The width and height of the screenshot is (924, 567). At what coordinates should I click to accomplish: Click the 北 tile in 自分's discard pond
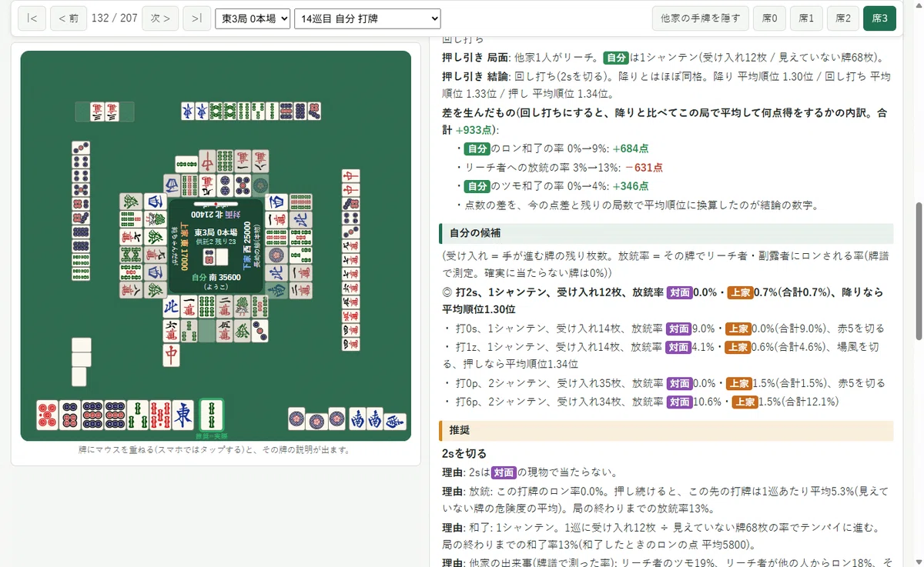[x=172, y=306]
